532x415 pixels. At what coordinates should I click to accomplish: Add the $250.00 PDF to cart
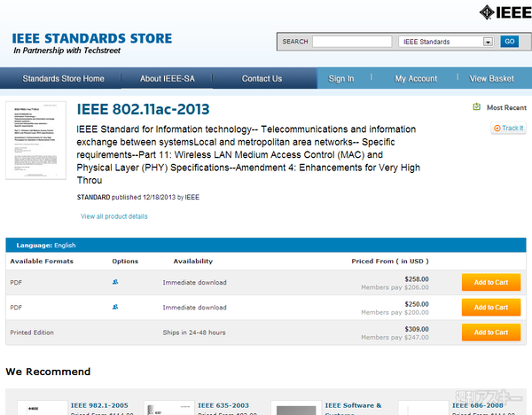pos(491,308)
